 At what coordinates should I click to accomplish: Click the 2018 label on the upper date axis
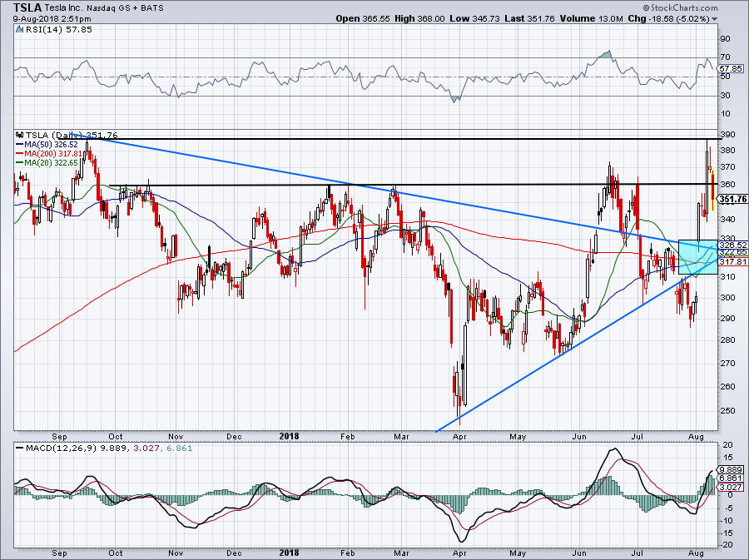[x=289, y=436]
